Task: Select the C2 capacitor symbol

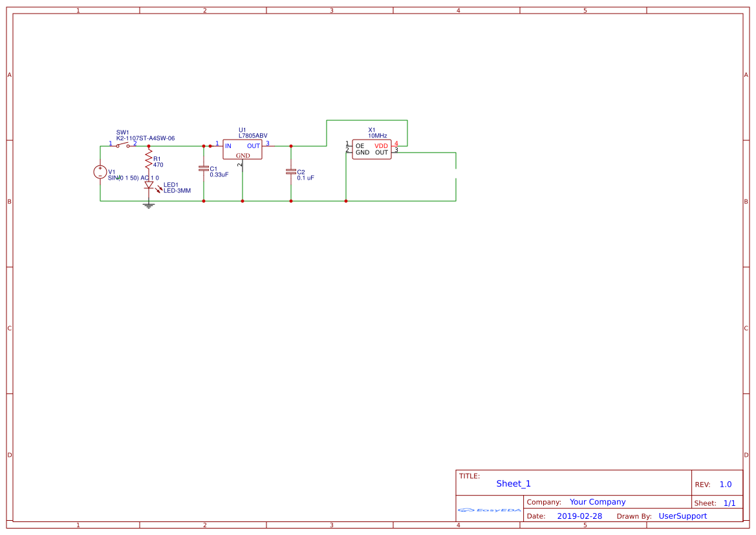Action: (290, 172)
